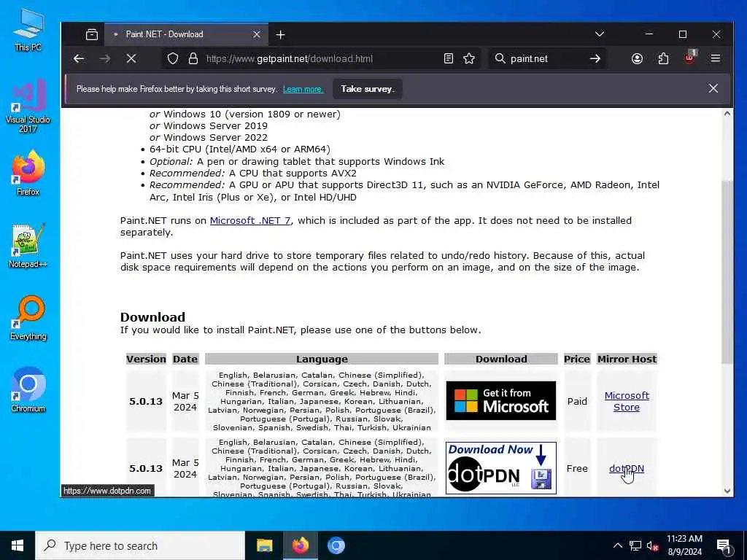The height and width of the screenshot is (560, 747).
Task: Go back to the previous page
Action: pyautogui.click(x=79, y=58)
